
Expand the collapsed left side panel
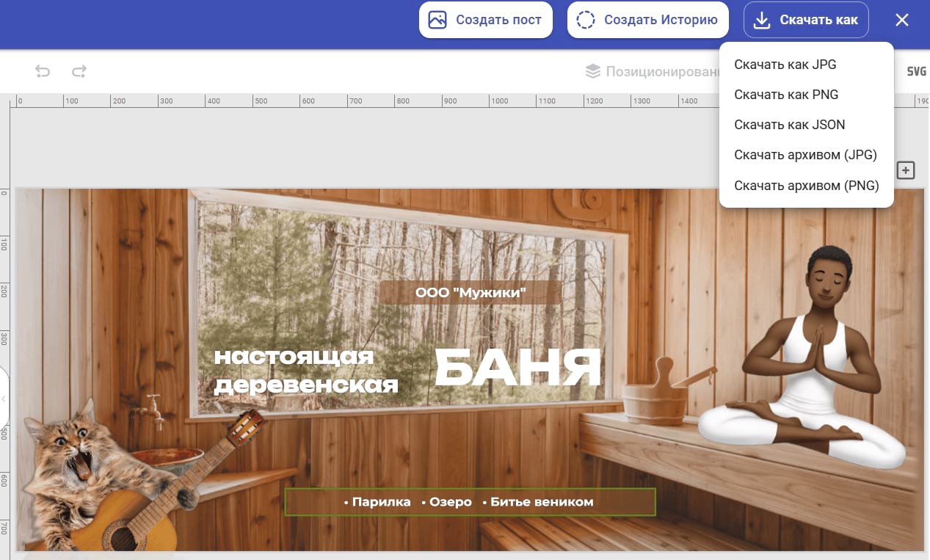[4, 399]
